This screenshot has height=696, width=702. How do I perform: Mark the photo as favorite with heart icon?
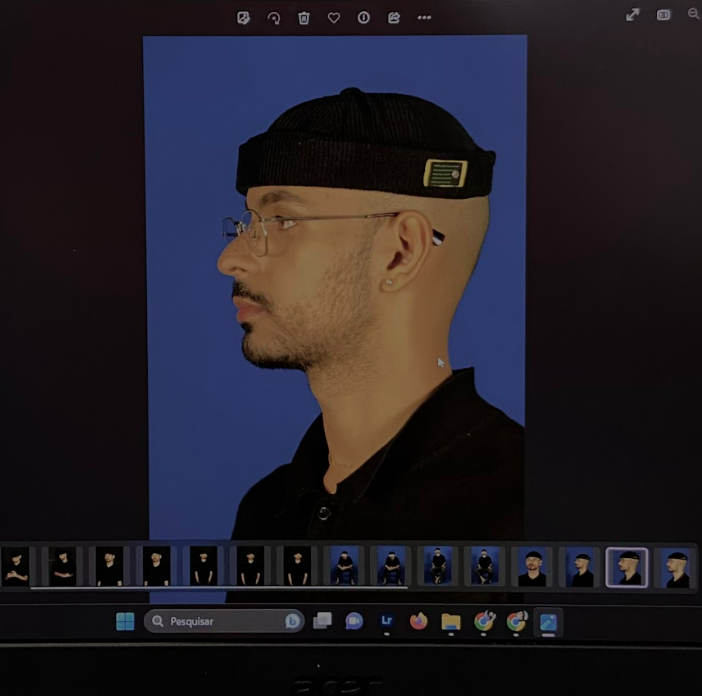[334, 18]
